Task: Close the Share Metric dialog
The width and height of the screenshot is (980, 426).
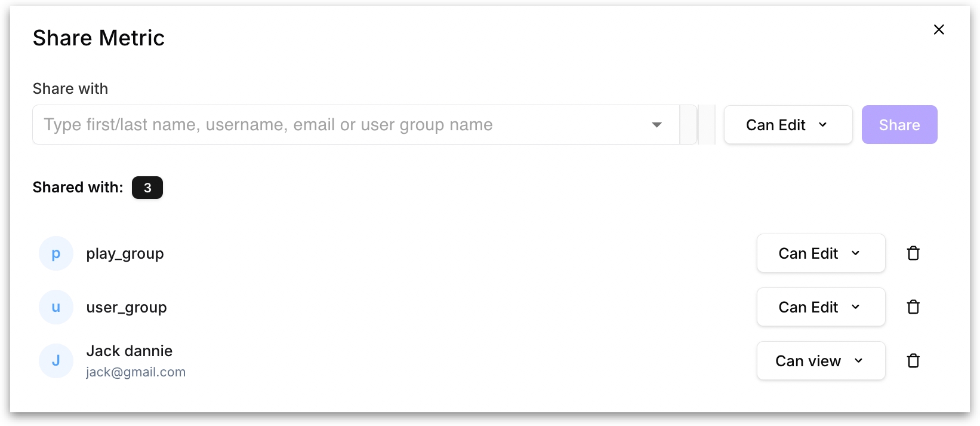Action: click(939, 29)
